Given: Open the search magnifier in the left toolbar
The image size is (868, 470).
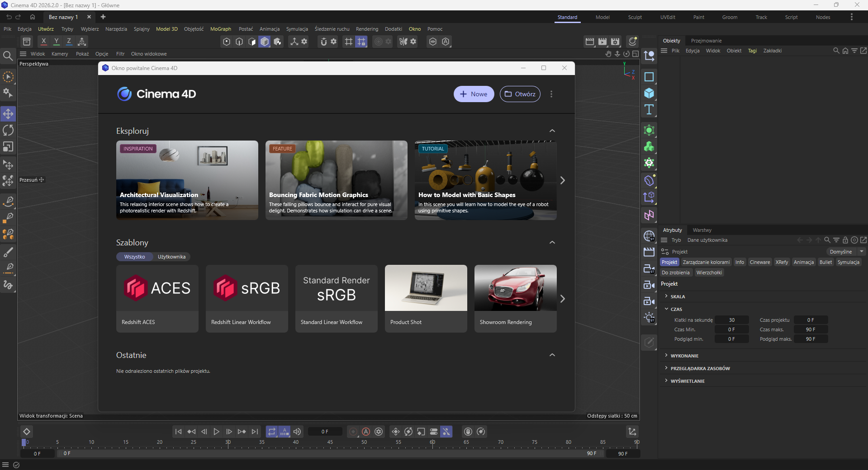Looking at the screenshot, I should tap(8, 56).
